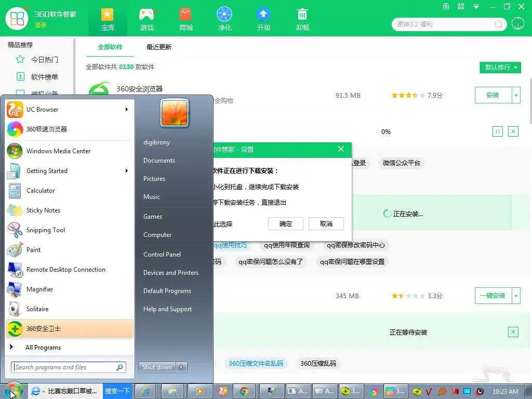Image resolution: width=532 pixels, height=399 pixels.
Task: Click the 登录 login link
Action: [41, 25]
